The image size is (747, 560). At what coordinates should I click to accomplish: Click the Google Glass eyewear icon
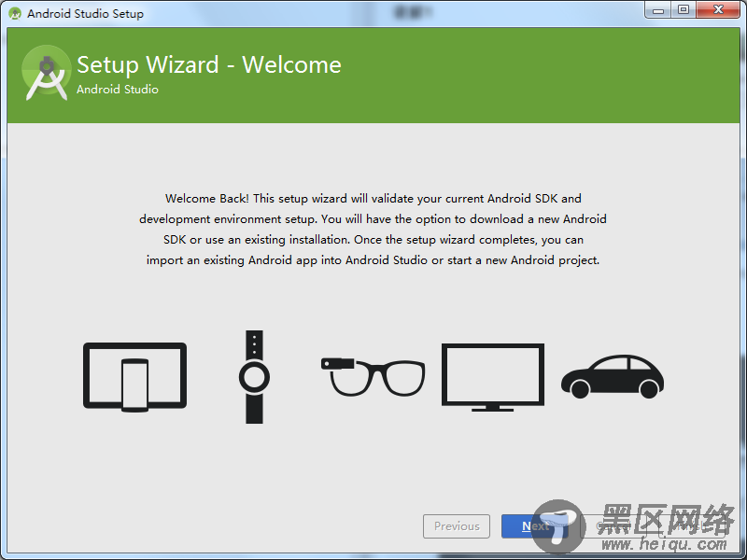373,377
